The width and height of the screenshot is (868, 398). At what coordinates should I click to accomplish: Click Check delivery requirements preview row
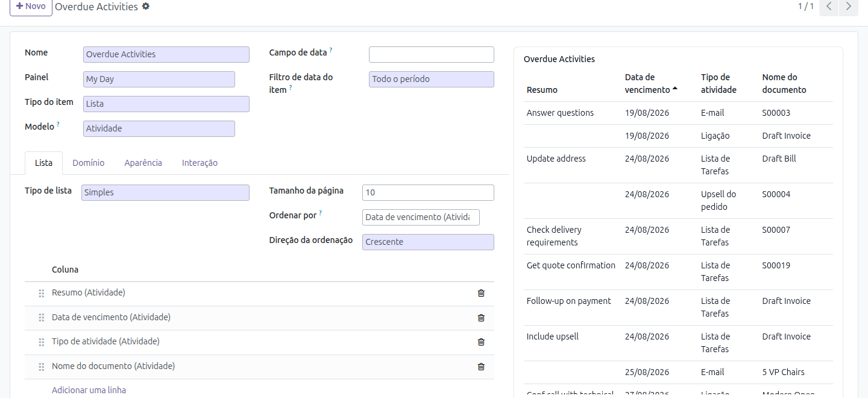[x=679, y=236]
